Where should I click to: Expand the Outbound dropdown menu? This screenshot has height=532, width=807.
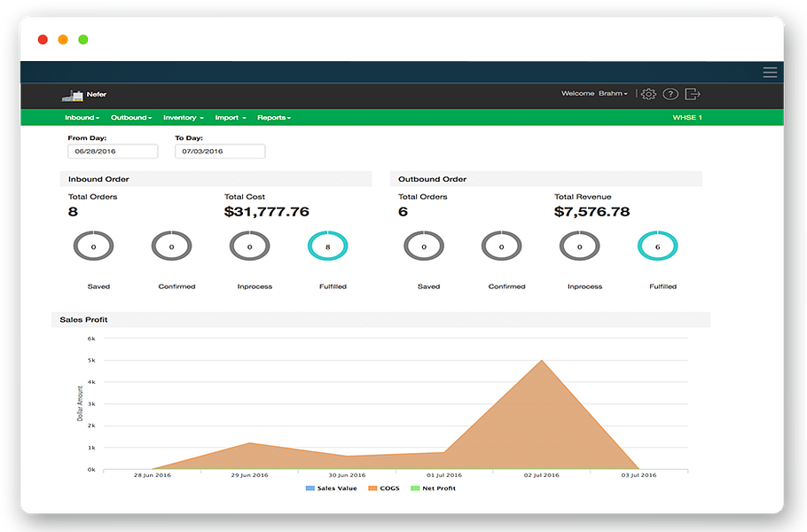coord(131,118)
